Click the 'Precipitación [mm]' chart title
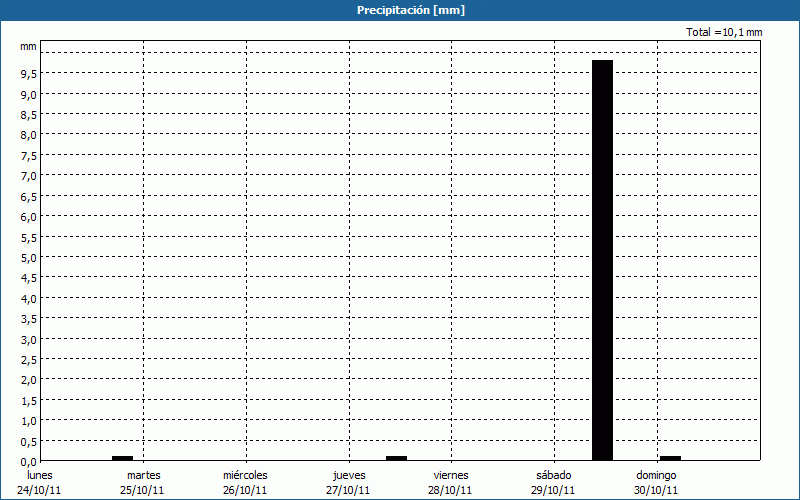Screen dimensions: 800x500 coord(411,10)
